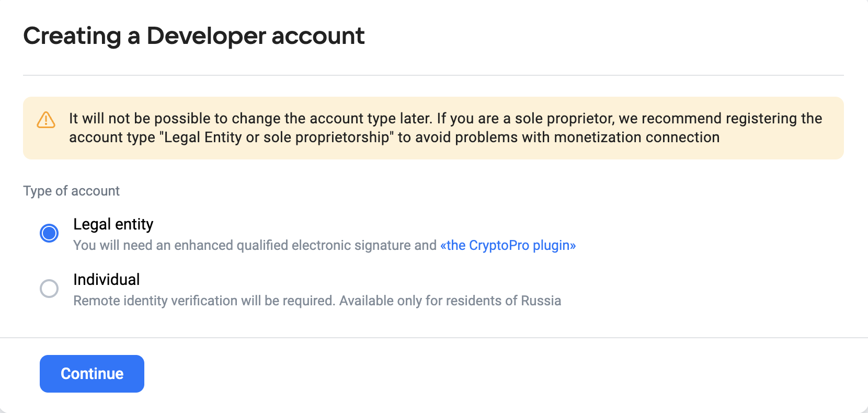Select the Legal entity radio button
This screenshot has width=868, height=413.
click(x=49, y=233)
